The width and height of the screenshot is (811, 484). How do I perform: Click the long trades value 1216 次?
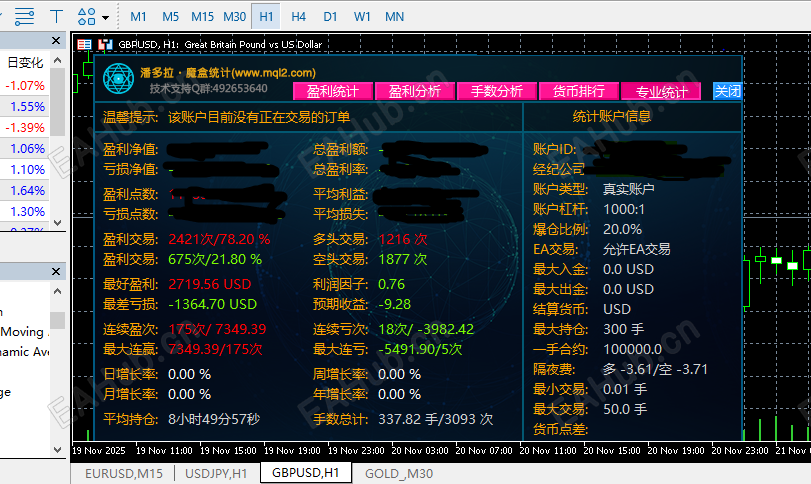click(403, 239)
